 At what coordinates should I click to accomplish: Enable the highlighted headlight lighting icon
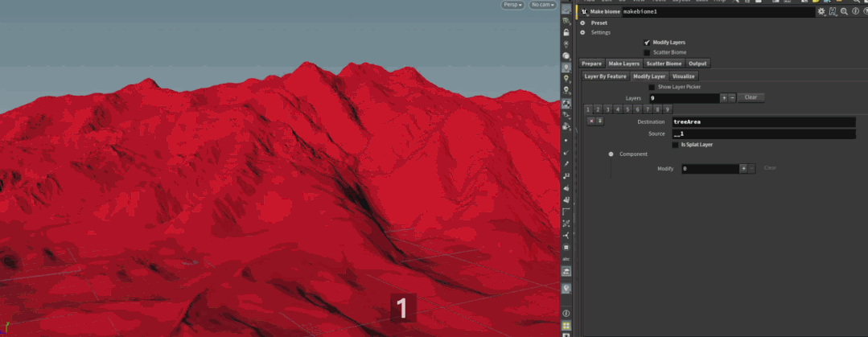tap(566, 68)
